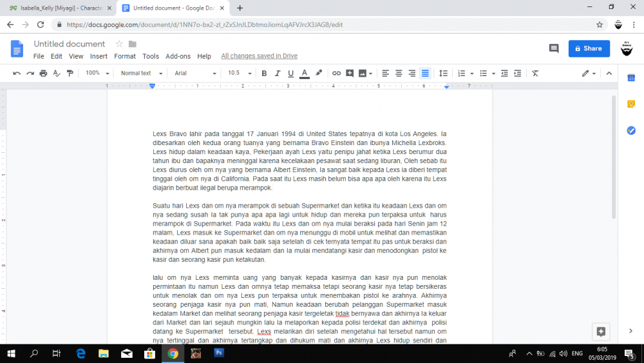This screenshot has height=363, width=644.
Task: Click the Explore button
Action: [x=601, y=331]
